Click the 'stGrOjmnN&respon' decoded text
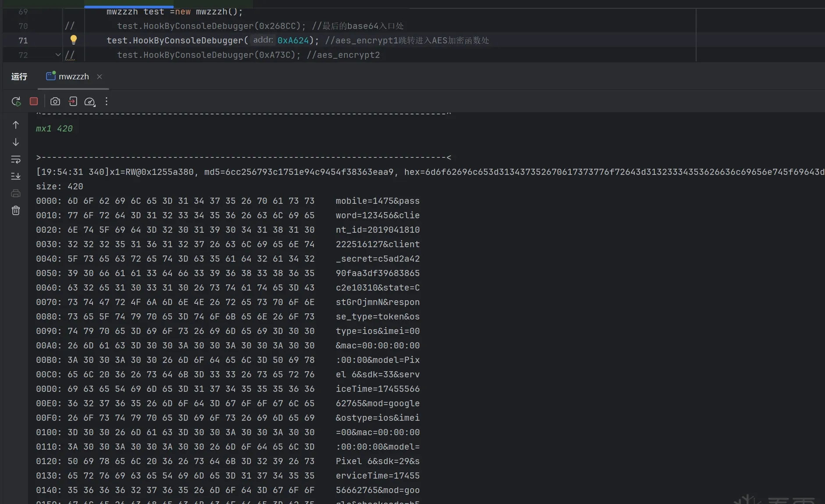 click(x=378, y=302)
